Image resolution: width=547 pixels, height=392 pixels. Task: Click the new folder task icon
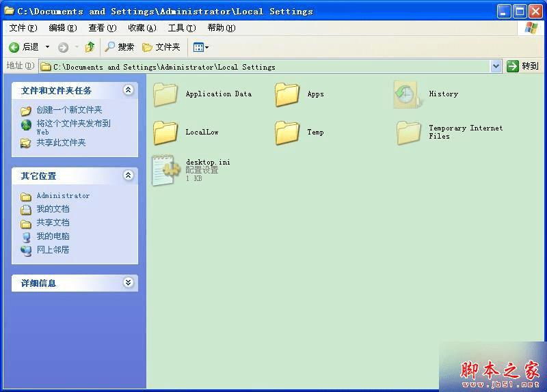tap(26, 111)
